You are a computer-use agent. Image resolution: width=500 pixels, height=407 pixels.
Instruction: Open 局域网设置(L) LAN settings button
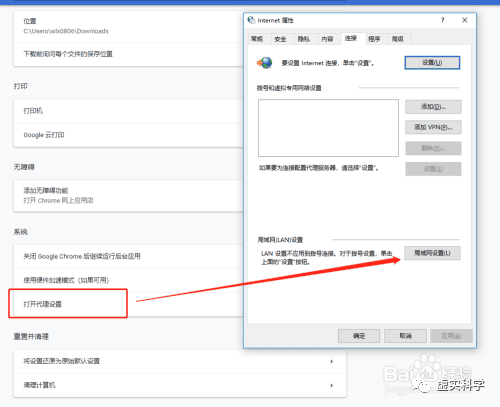point(432,253)
